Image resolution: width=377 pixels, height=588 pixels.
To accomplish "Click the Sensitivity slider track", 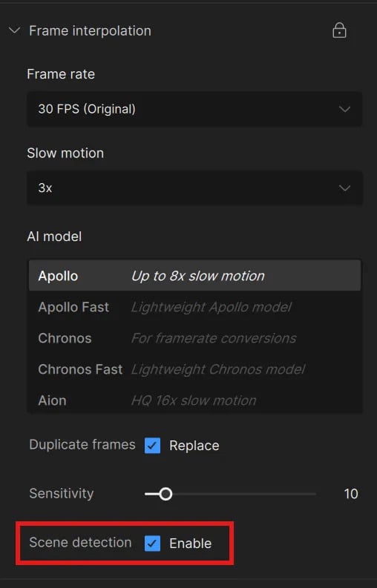I will click(x=231, y=494).
